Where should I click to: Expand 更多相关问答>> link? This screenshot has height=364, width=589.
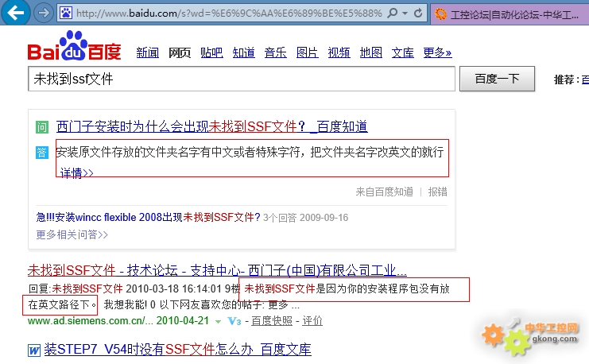pos(72,234)
